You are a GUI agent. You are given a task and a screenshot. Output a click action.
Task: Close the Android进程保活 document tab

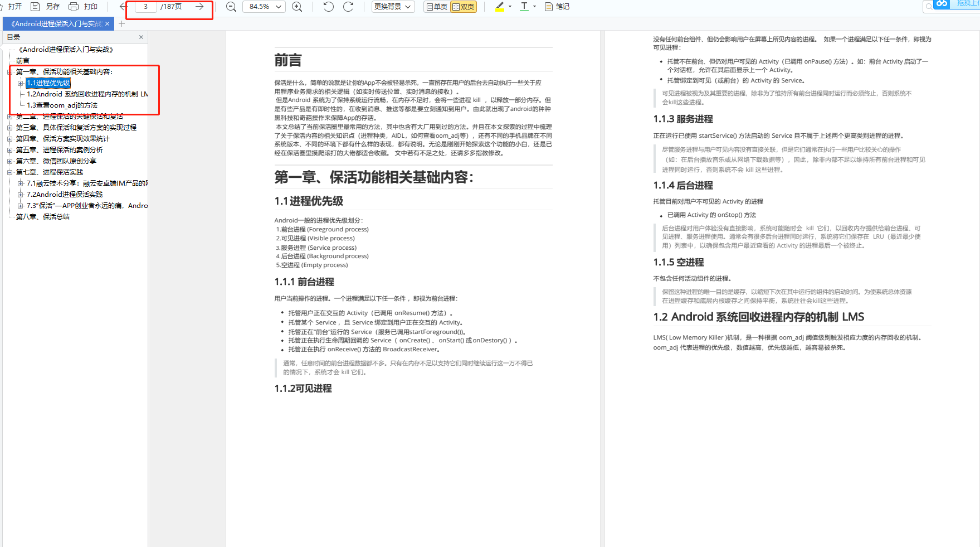pyautogui.click(x=108, y=24)
